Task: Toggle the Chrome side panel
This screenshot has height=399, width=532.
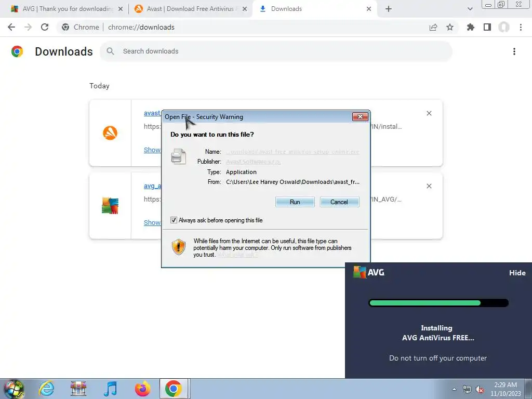Action: point(487,27)
